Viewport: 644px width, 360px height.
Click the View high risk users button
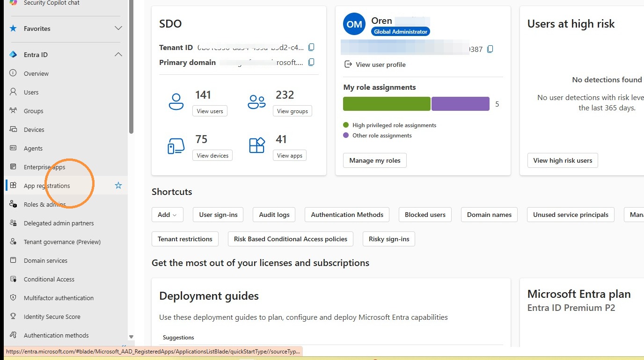coord(563,160)
